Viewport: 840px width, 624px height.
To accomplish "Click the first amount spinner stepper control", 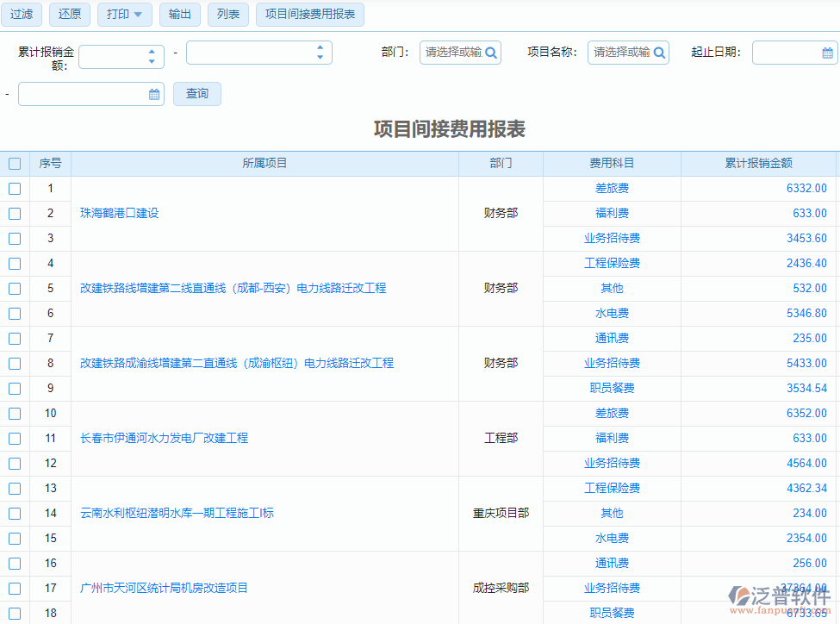I will [151, 55].
